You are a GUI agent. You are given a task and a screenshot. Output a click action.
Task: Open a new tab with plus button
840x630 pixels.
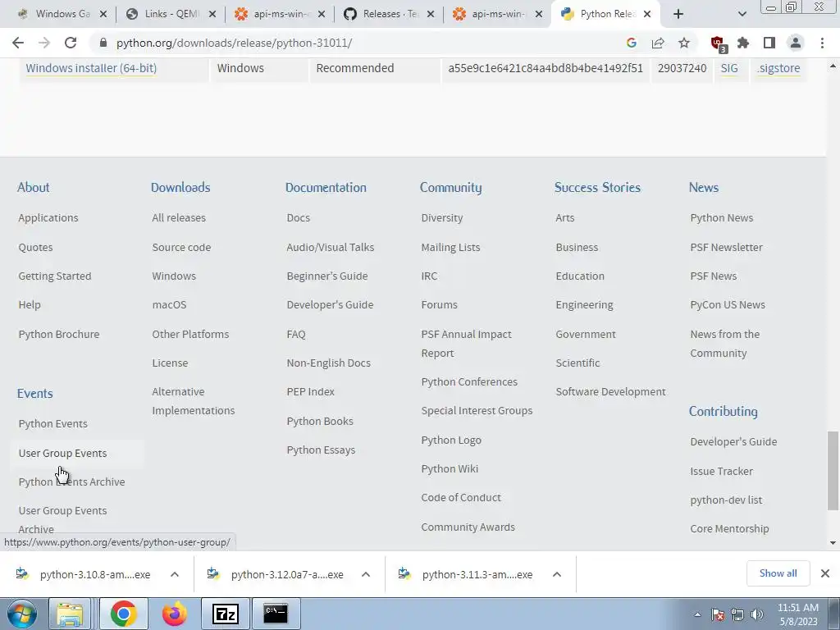coord(678,14)
